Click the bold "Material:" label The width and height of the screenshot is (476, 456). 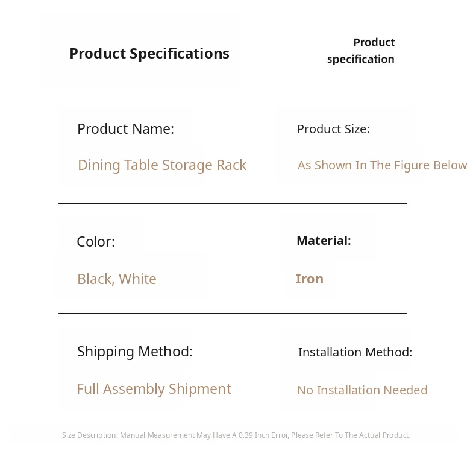[324, 241]
